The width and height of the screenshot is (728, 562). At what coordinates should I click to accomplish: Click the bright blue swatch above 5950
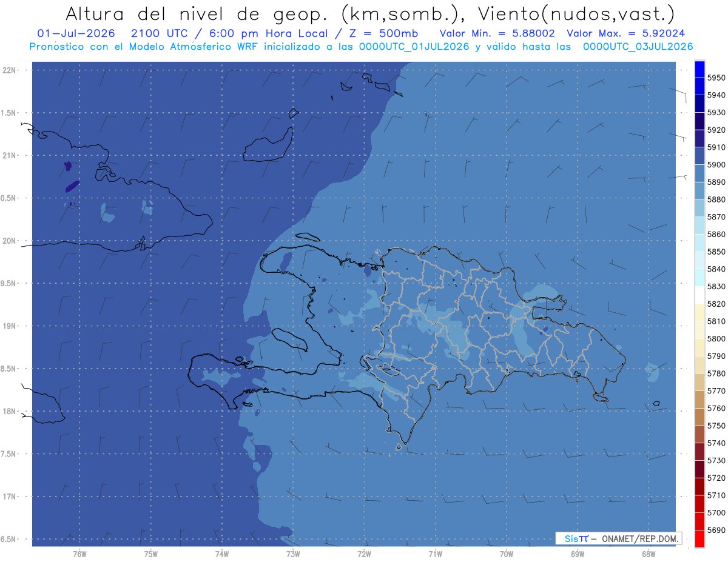[699, 69]
